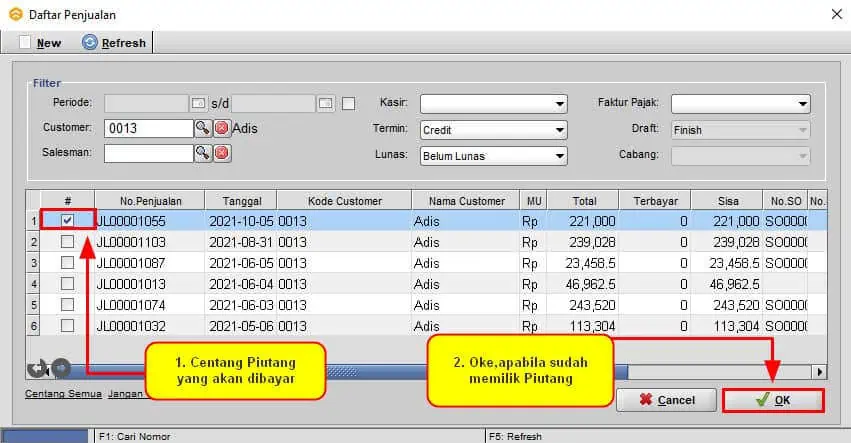Image resolution: width=851 pixels, height=443 pixels.
Task: Sort by Terbayar column header
Action: click(655, 201)
